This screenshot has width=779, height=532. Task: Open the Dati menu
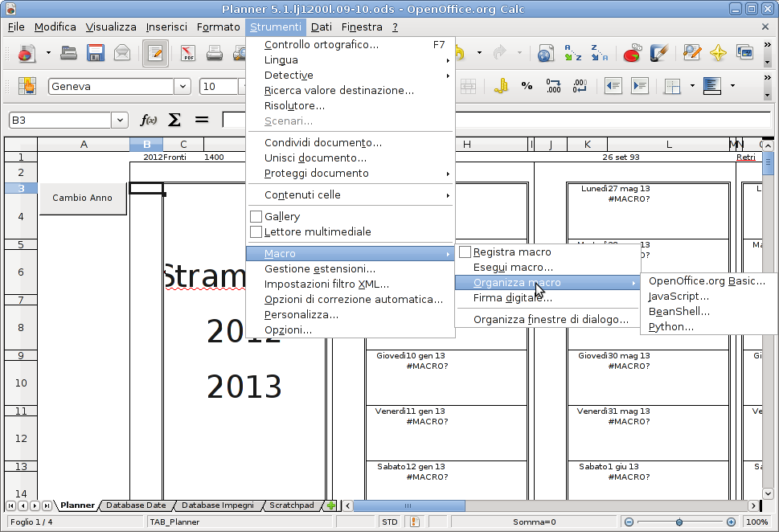tap(322, 27)
